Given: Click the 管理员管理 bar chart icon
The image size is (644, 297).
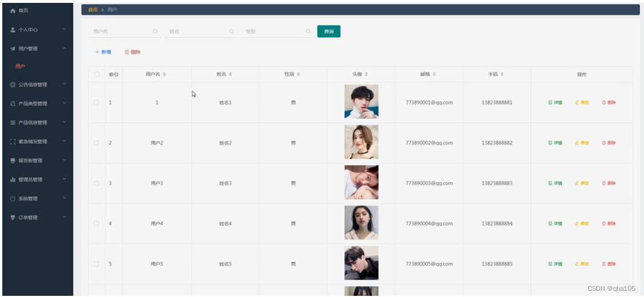Looking at the screenshot, I should (12, 179).
